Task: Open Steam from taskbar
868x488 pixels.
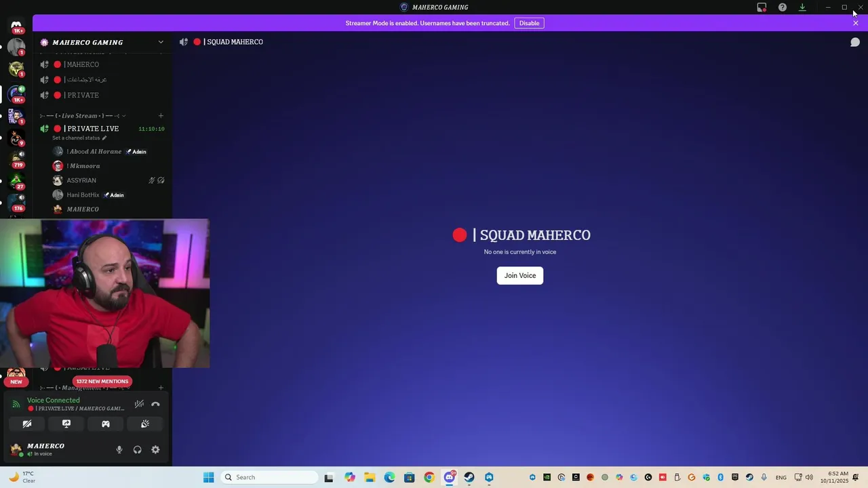Action: [469, 477]
